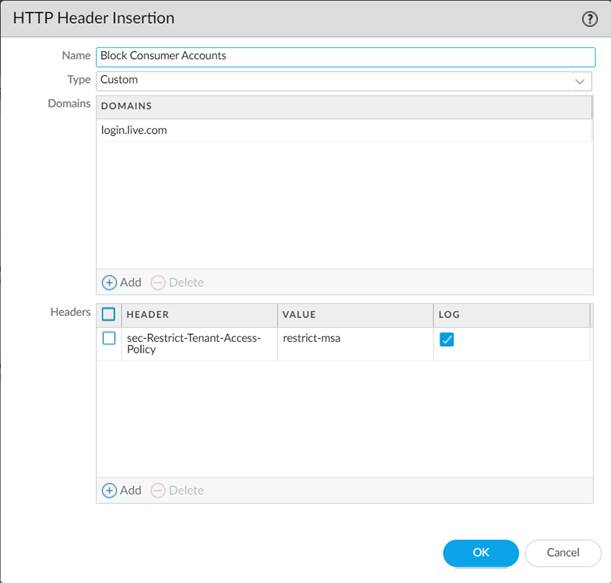The image size is (611, 583).
Task: Open the help question mark icon
Action: tap(590, 19)
